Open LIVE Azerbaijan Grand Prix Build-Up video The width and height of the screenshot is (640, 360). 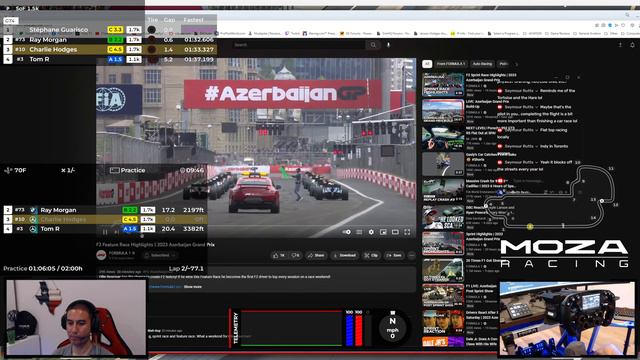coord(443,111)
